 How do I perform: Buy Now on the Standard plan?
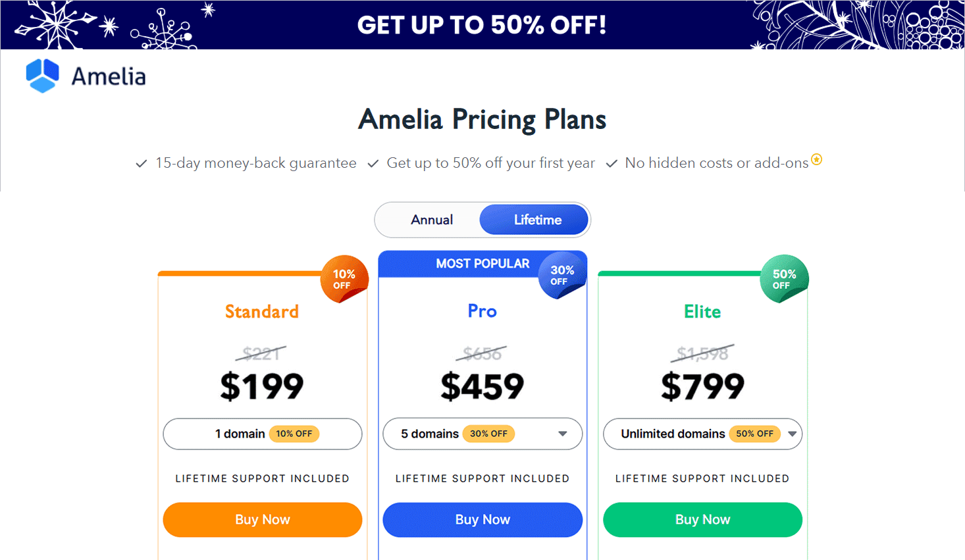pyautogui.click(x=262, y=519)
